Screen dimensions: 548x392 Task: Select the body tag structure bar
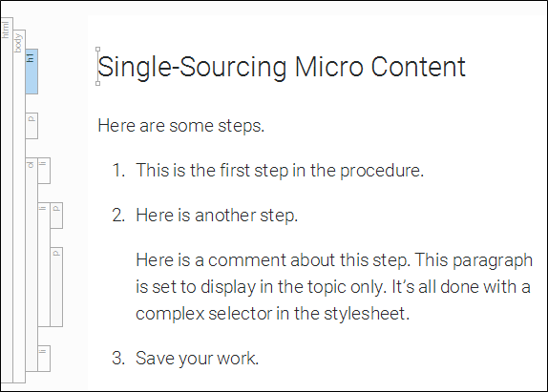19,206
